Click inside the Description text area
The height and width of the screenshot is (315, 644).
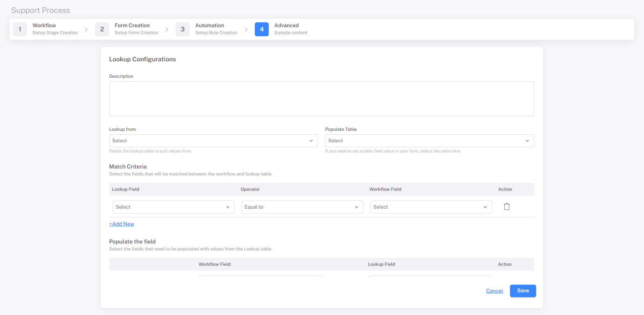[321, 99]
